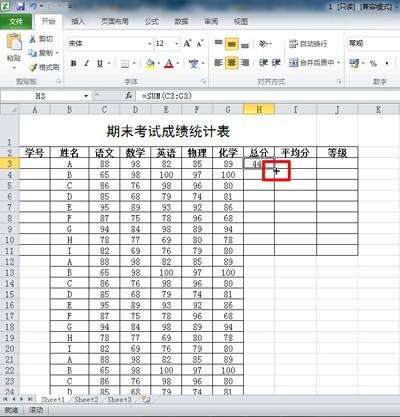Select column H header
This screenshot has width=400, height=417.
pos(259,109)
